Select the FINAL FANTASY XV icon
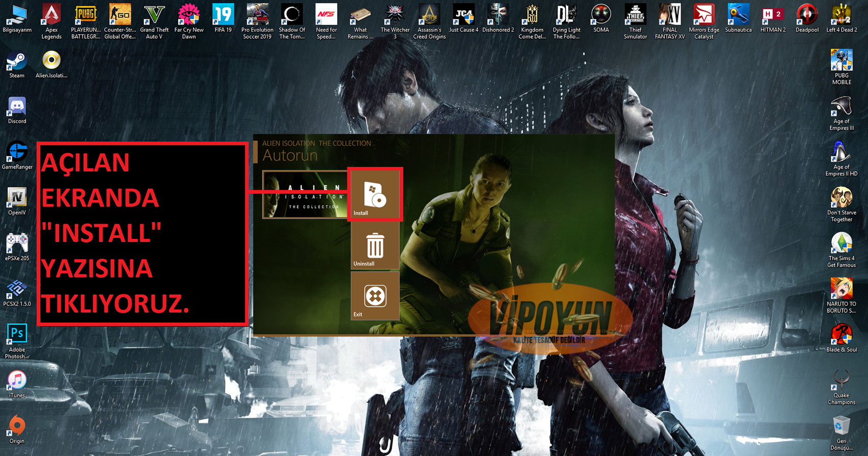 (670, 21)
